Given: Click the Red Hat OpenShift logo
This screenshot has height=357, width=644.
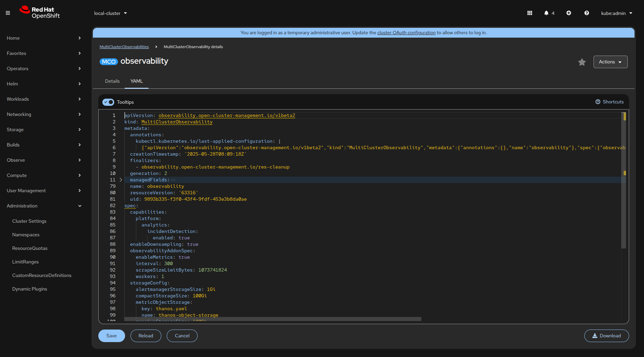Looking at the screenshot, I should (x=40, y=13).
